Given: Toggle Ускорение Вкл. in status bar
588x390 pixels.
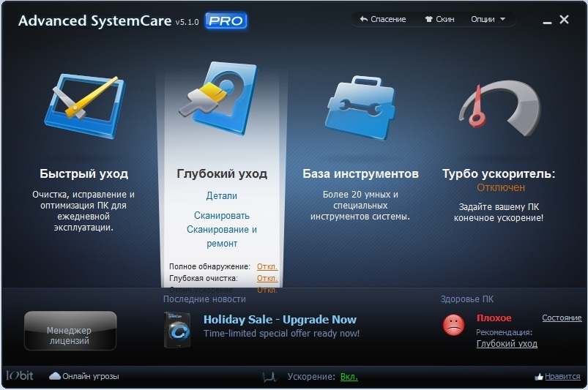Looking at the screenshot, I should pyautogui.click(x=349, y=377).
